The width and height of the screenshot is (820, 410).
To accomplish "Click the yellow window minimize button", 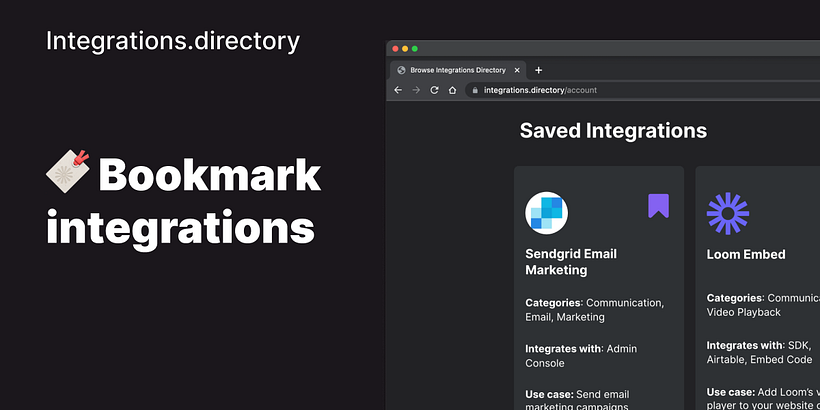I will [405, 49].
